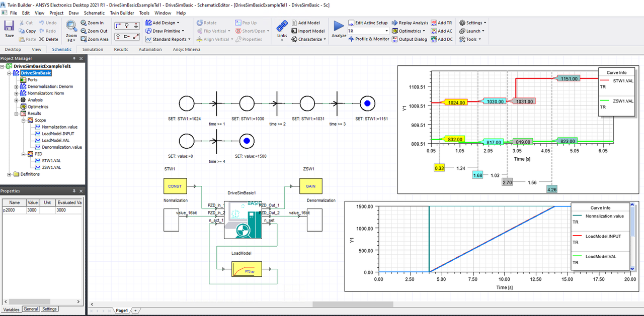
Task: Add a TR analysis setup
Action: pyautogui.click(x=441, y=23)
